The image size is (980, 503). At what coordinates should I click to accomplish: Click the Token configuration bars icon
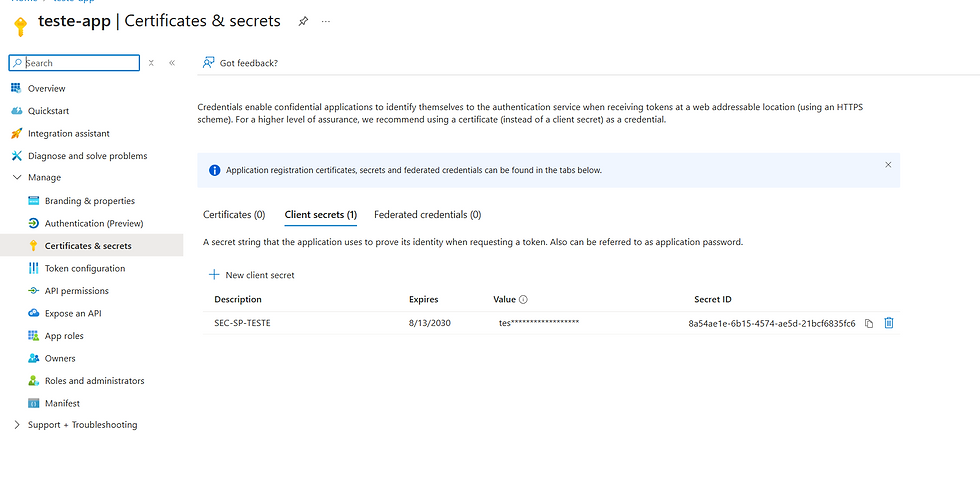click(34, 268)
